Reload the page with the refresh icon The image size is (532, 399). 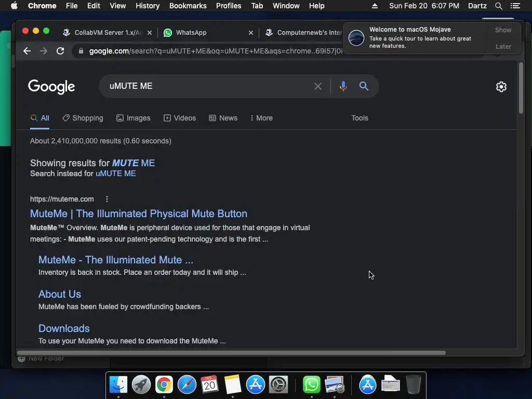coord(60,51)
